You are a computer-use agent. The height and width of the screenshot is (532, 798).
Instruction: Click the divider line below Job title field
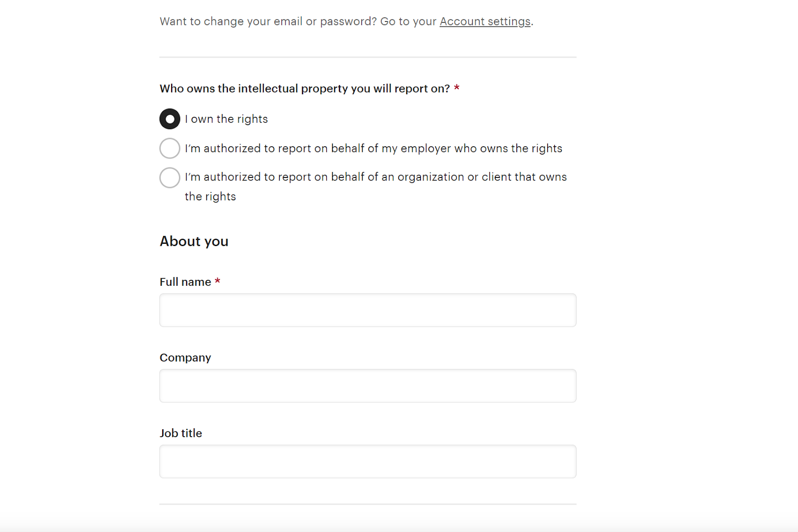coord(368,504)
